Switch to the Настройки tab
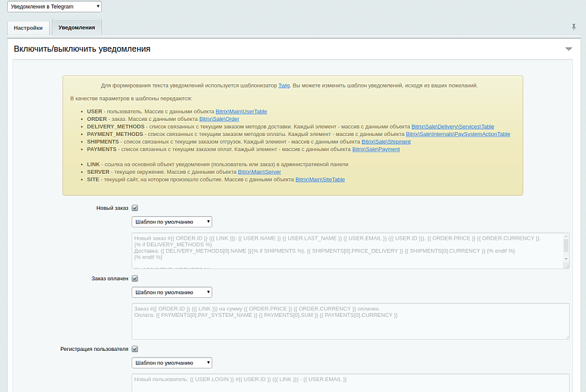The image size is (586, 392). click(28, 28)
